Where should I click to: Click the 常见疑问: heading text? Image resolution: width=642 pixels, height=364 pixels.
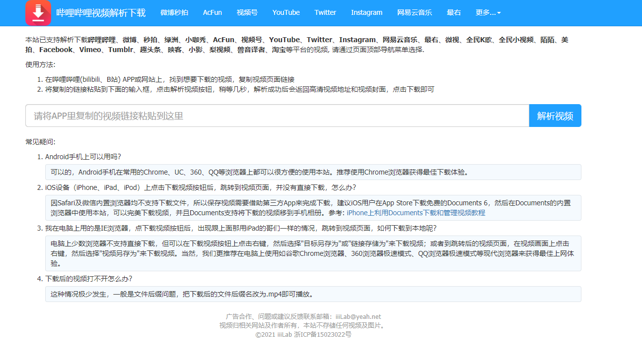41,142
